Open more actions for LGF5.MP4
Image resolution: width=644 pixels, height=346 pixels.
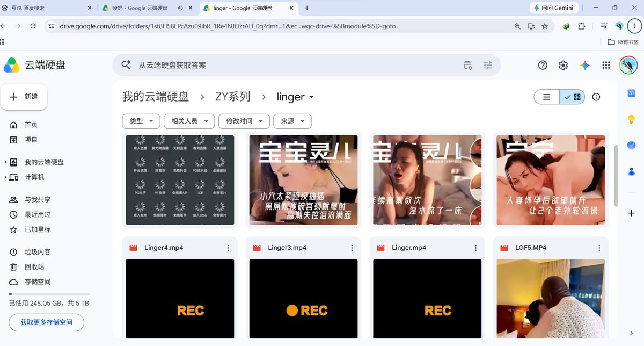point(599,248)
